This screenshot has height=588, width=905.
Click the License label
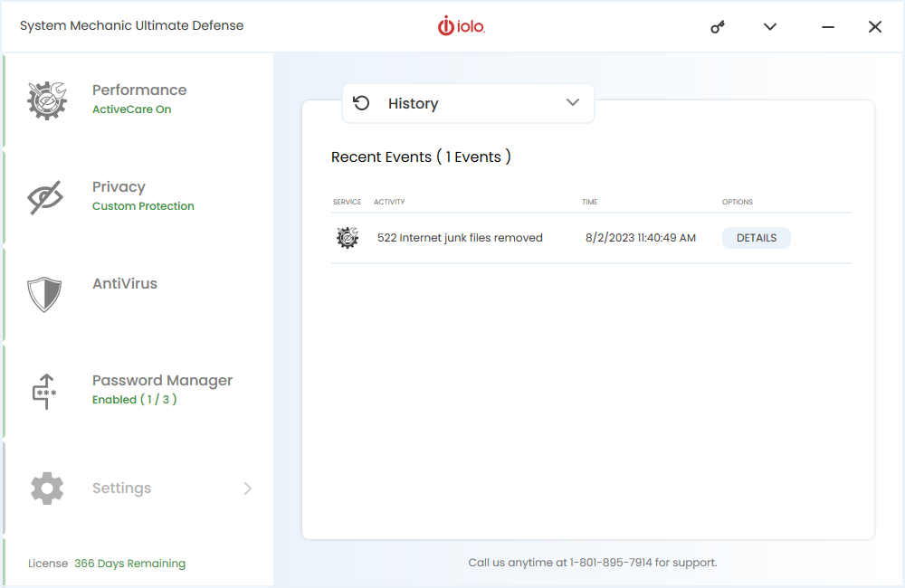tap(48, 564)
